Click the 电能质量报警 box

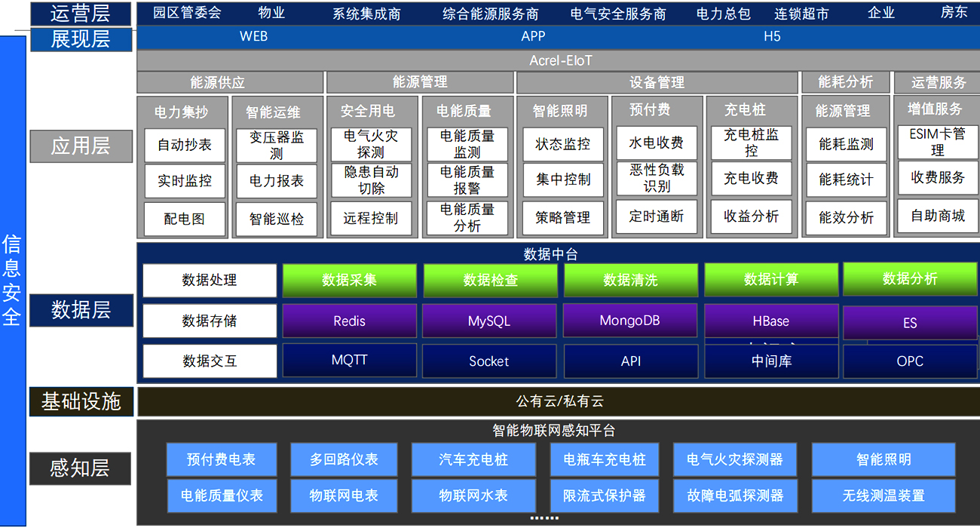(x=467, y=180)
